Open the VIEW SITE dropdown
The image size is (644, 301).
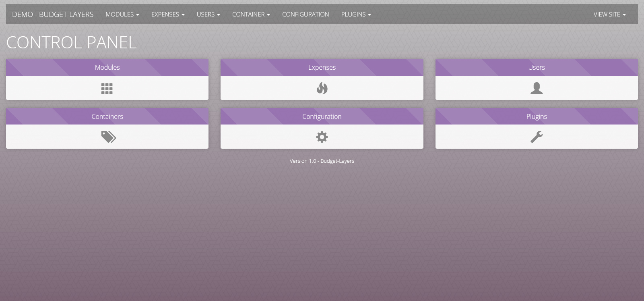click(x=609, y=15)
